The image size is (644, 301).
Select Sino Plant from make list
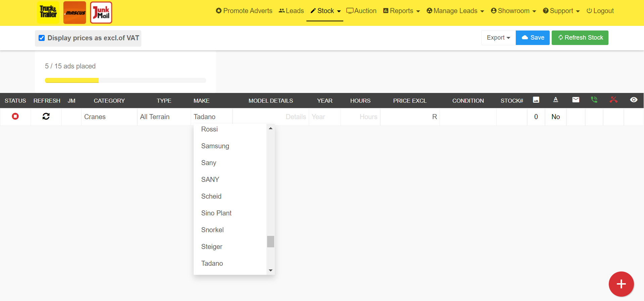[x=230, y=213]
